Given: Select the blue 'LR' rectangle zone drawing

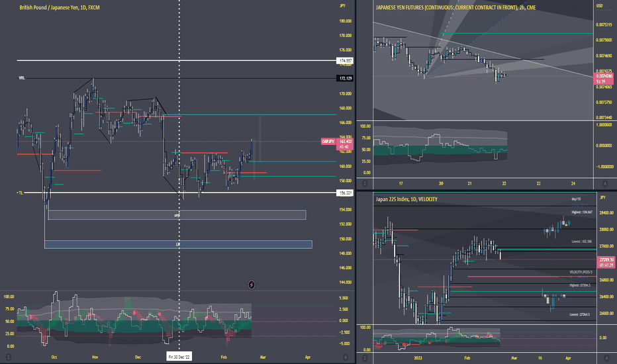Looking at the screenshot, I should (x=178, y=244).
